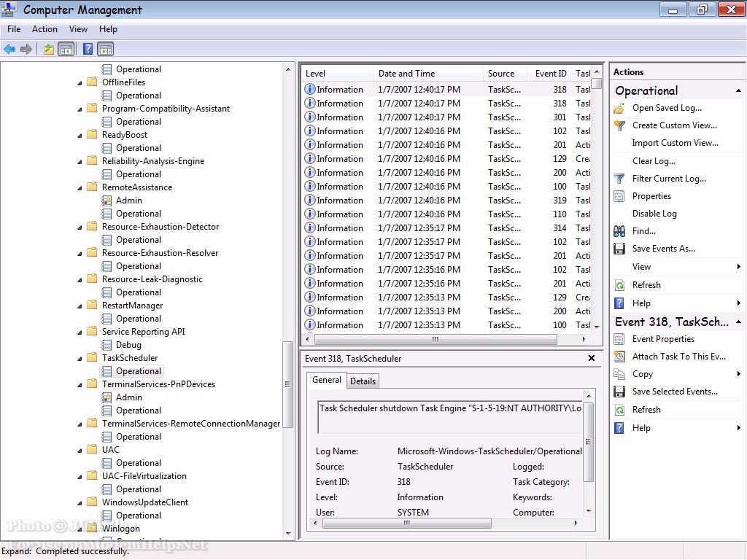This screenshot has width=747, height=560.
Task: Collapse the OfflineFiles tree node
Action: (x=80, y=83)
